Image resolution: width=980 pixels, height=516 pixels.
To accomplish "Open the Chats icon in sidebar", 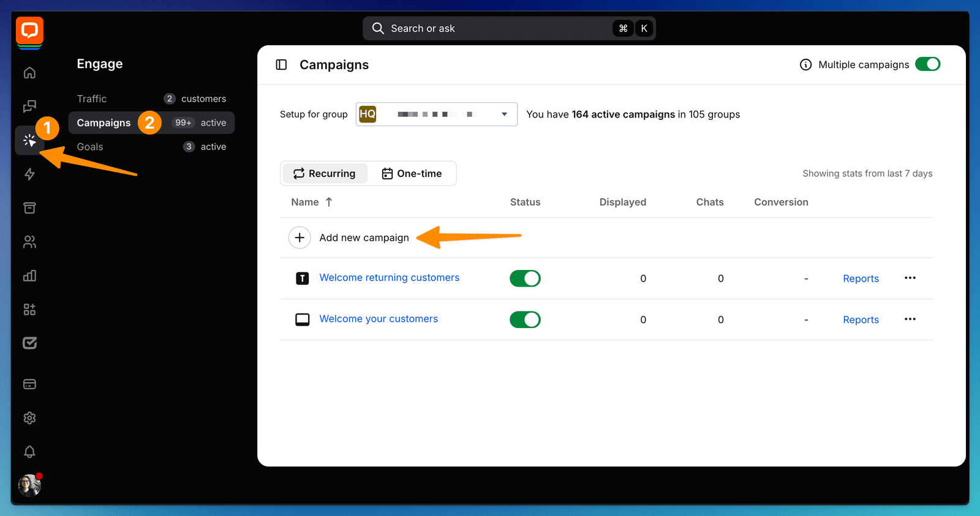I will pyautogui.click(x=29, y=107).
